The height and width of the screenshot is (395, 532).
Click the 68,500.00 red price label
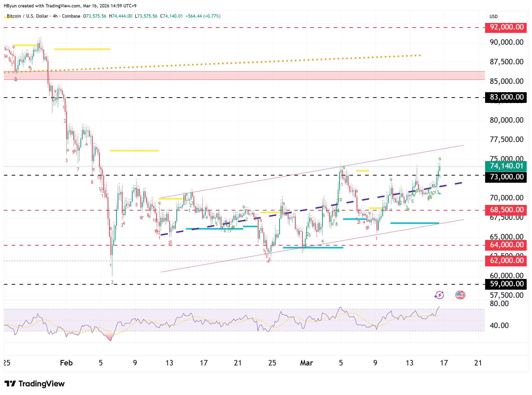coord(506,210)
